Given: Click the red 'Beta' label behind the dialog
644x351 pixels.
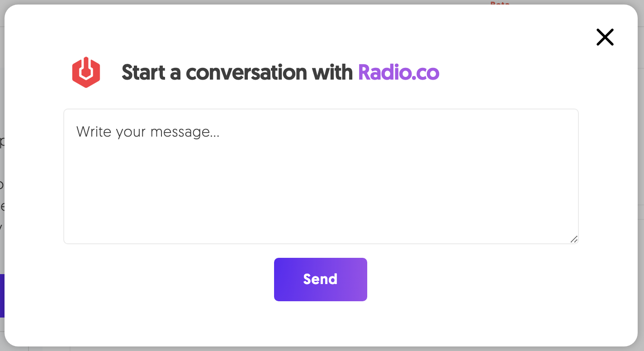Looking at the screenshot, I should coord(499,4).
